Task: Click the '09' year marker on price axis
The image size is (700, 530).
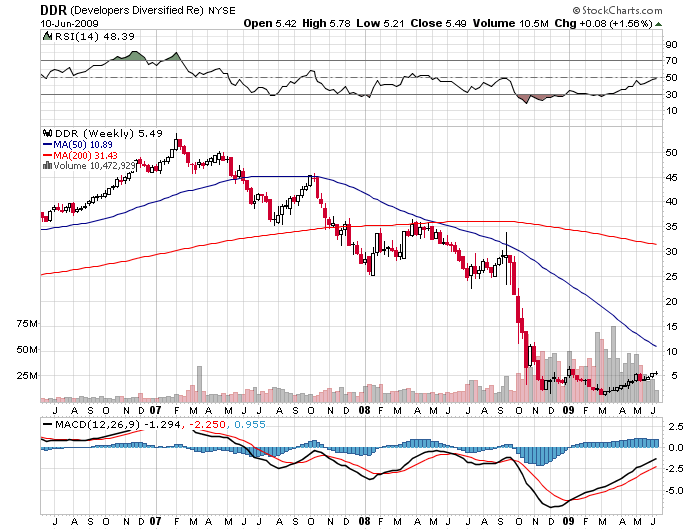Action: (568, 410)
